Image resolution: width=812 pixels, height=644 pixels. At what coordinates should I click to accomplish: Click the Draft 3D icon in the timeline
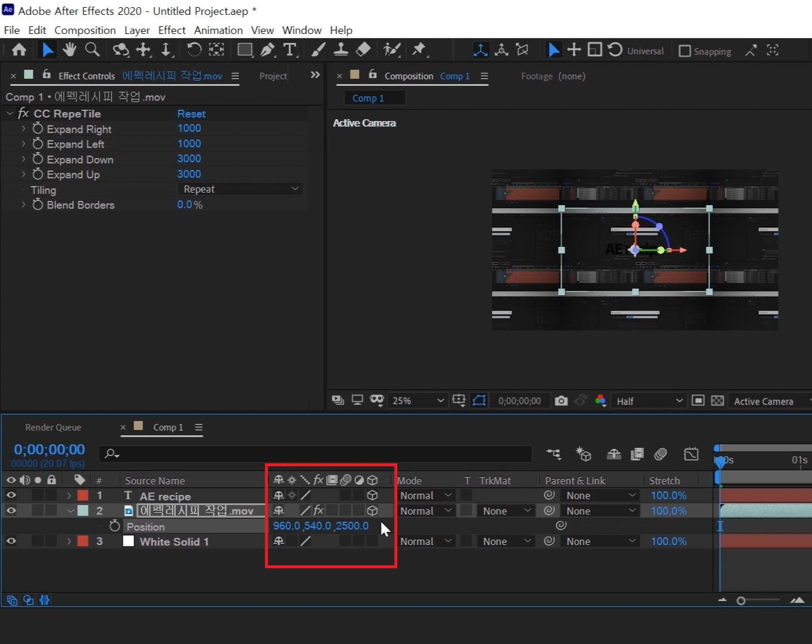click(x=583, y=454)
